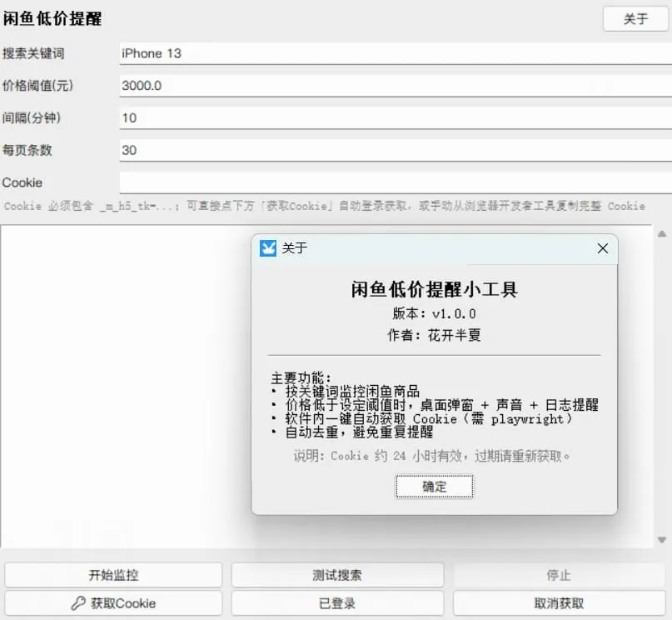672x620 pixels.
Task: Click the 停止 button
Action: [559, 575]
